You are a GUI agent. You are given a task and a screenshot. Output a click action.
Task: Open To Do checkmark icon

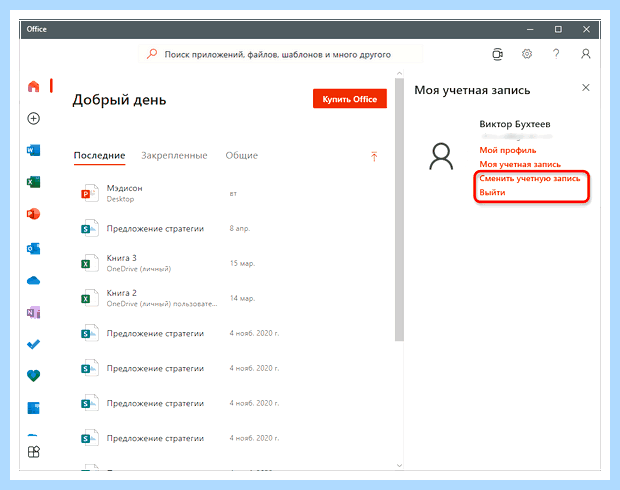[x=34, y=344]
